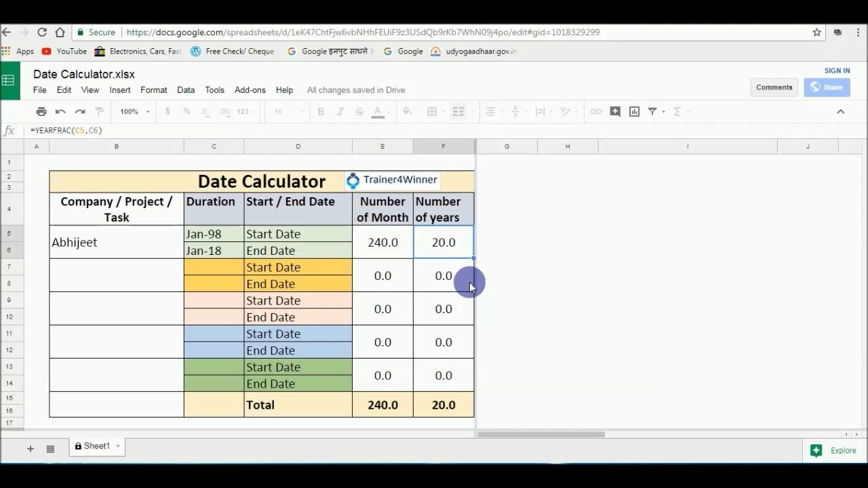Click the Comments button
Screen dimensions: 868x488
coord(774,87)
